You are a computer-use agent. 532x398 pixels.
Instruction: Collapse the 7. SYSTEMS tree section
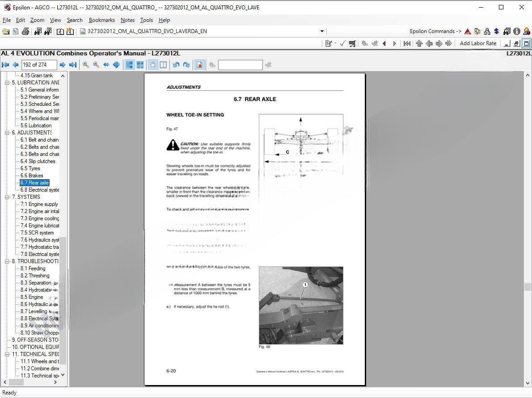[x=7, y=197]
